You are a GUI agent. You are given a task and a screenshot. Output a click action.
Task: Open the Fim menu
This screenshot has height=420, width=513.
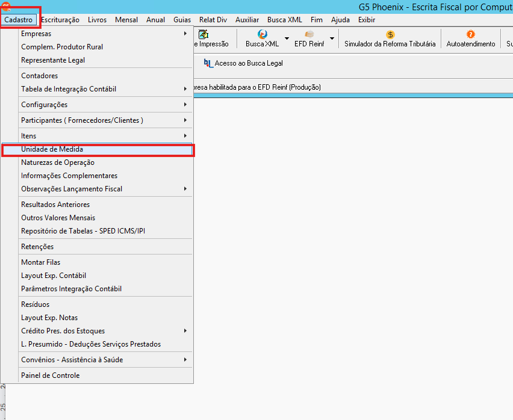[316, 20]
